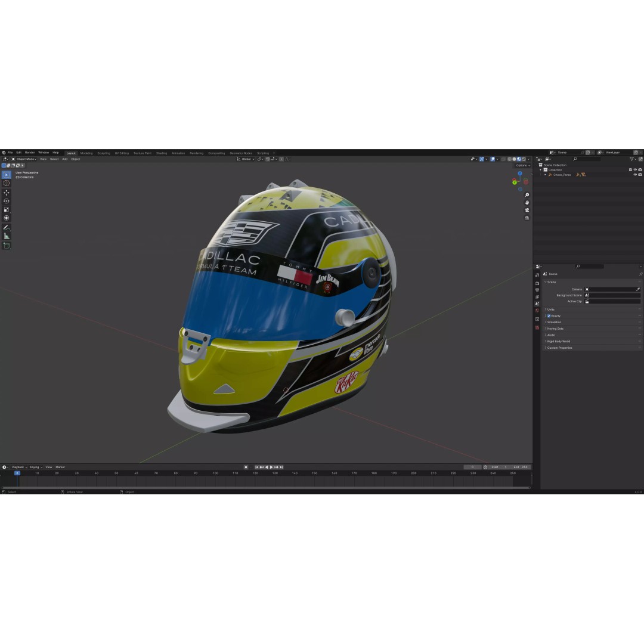This screenshot has width=644, height=644.
Task: Switch viewport to wireframe shading
Action: click(509, 159)
